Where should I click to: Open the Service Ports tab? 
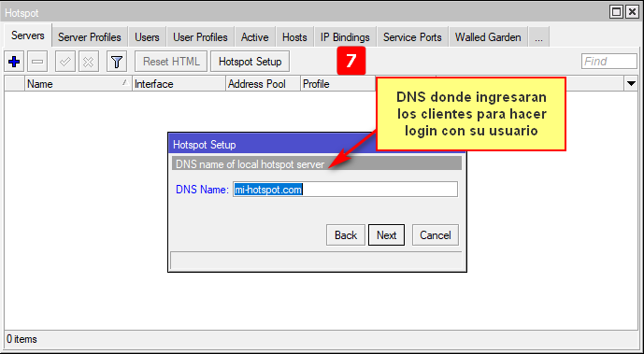[x=412, y=37]
